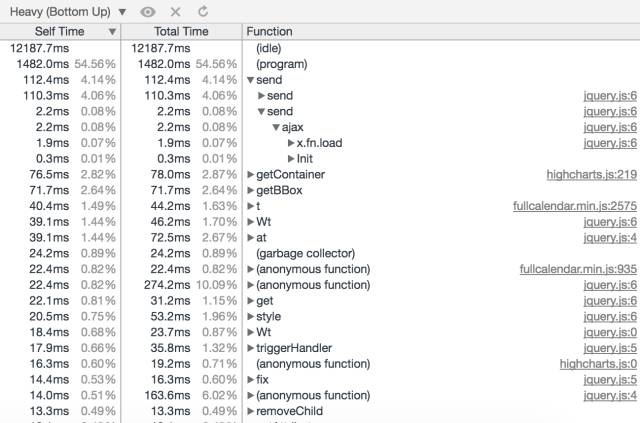The width and height of the screenshot is (640, 423).
Task: Open fullcalendar.min.js:2575 source link
Action: click(575, 206)
